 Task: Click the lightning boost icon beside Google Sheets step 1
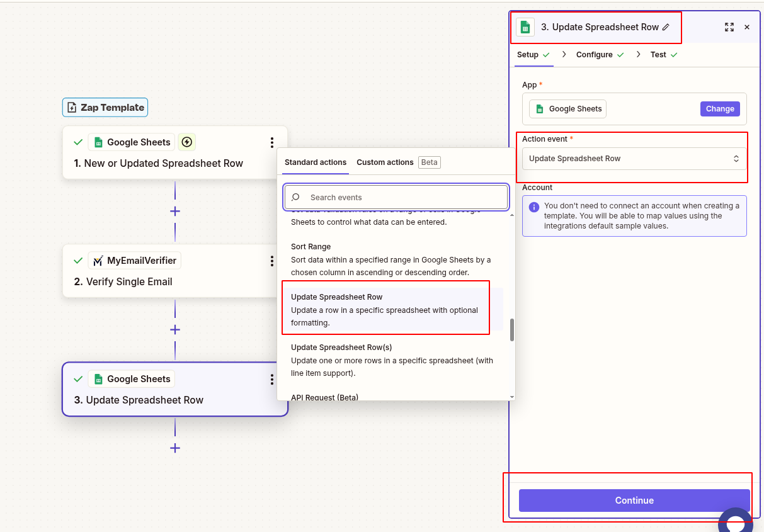[186, 142]
